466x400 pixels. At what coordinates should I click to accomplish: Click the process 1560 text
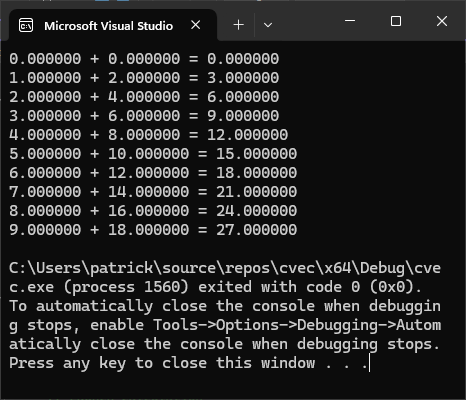tap(126, 287)
